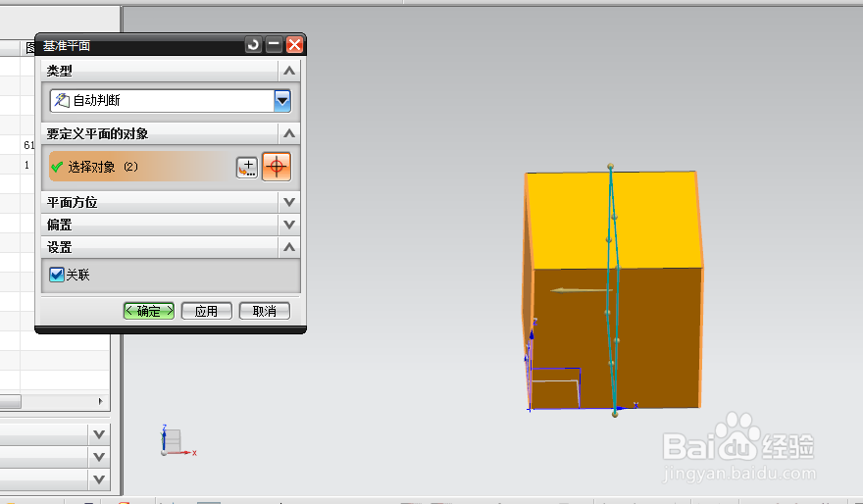863x504 pixels.
Task: Click the 平面方位 section header label
Action: [x=73, y=202]
